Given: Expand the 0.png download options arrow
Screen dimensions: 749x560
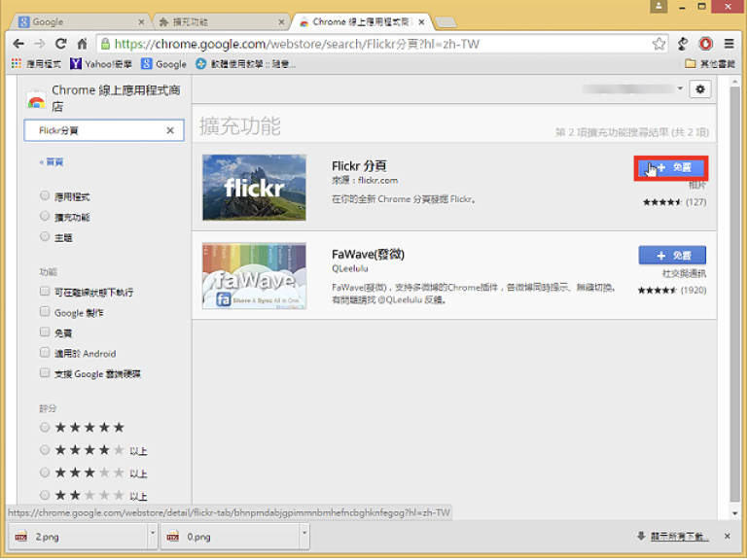Looking at the screenshot, I should tap(304, 536).
